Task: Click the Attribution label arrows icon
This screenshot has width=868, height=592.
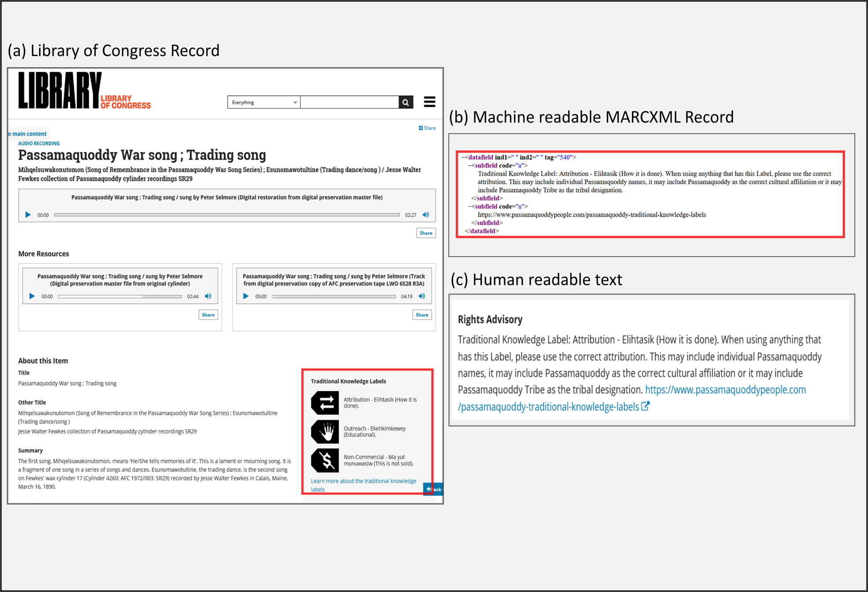Action: [325, 403]
